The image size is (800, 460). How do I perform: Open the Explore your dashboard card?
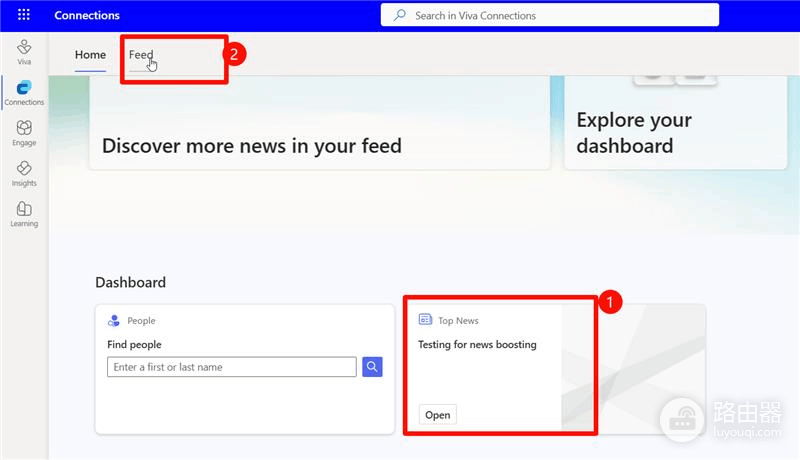click(676, 122)
